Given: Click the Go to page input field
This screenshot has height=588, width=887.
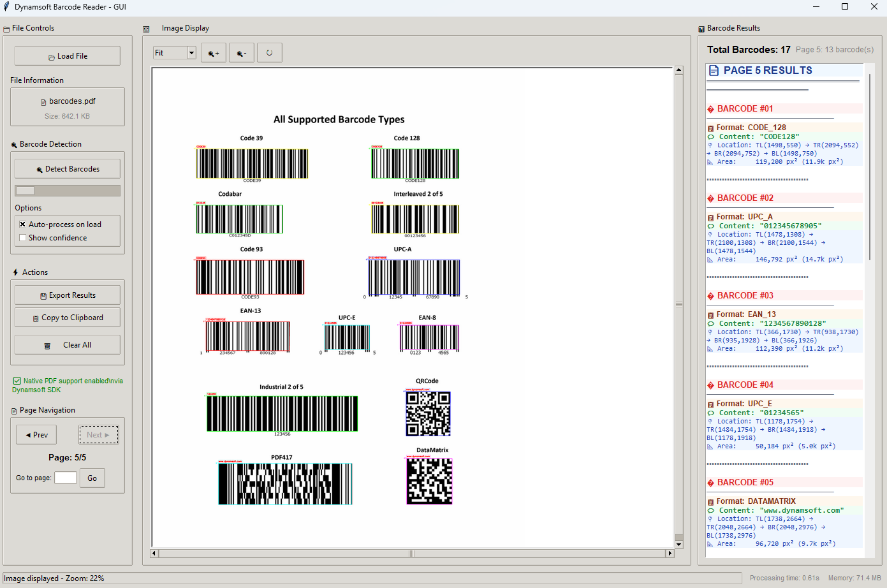Looking at the screenshot, I should tap(66, 478).
